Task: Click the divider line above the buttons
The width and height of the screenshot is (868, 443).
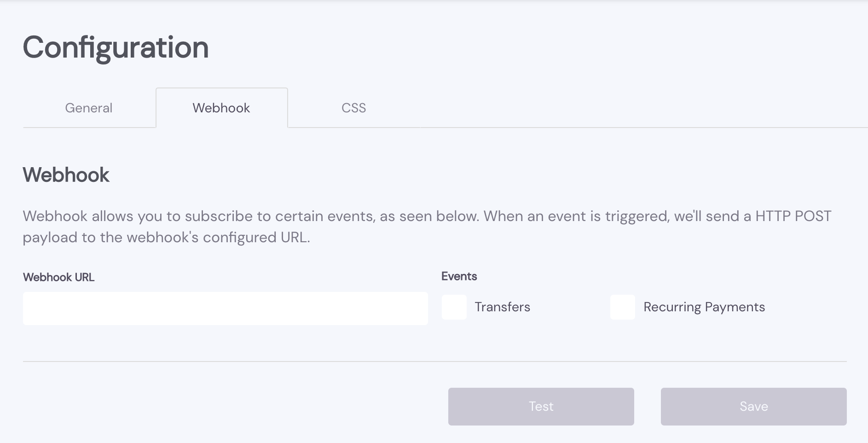Action: point(434,361)
